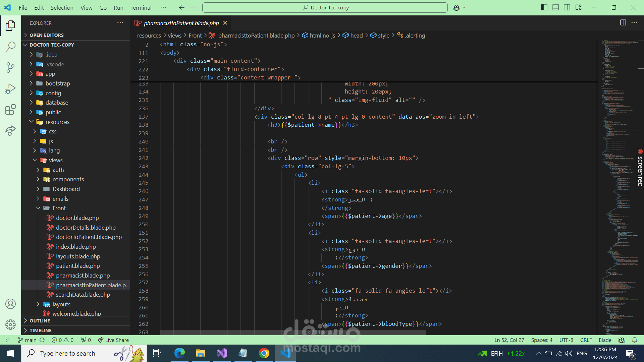644x362 pixels.
Task: Expand the OUTLINE section
Action: pyautogui.click(x=40, y=321)
